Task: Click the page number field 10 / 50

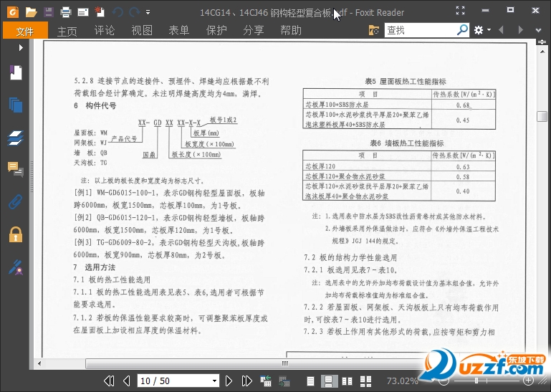Action: pyautogui.click(x=173, y=381)
